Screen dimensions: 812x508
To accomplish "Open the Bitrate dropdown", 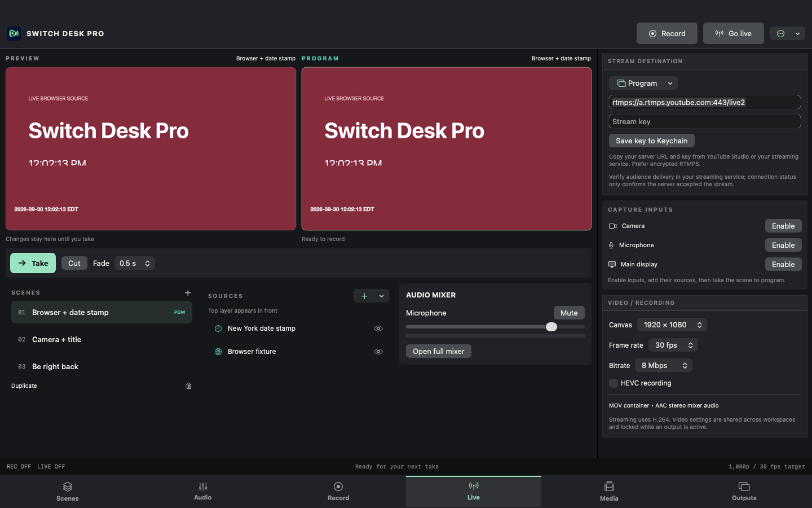I will pos(664,365).
